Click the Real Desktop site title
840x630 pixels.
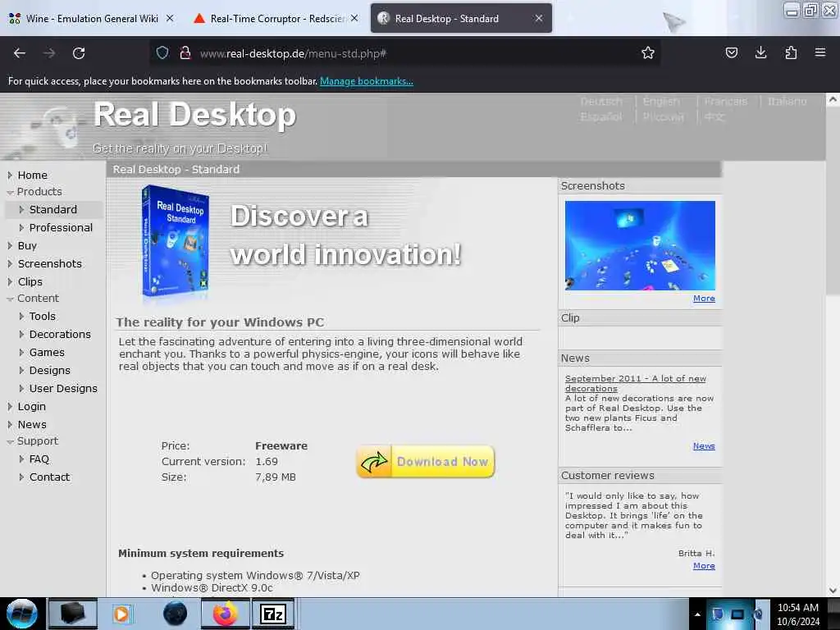194,115
